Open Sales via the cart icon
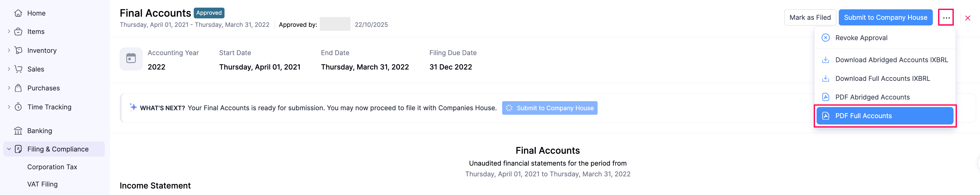The height and width of the screenshot is (195, 980). pyautogui.click(x=18, y=69)
